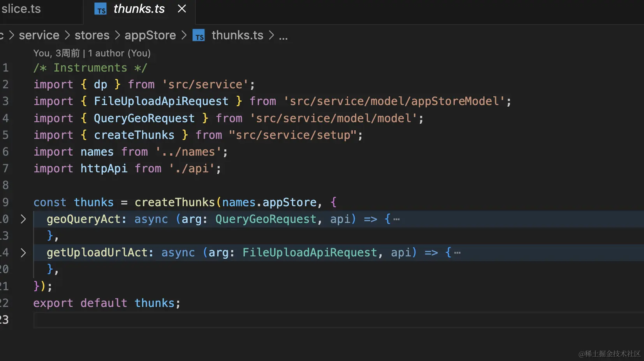Open the '1 author (You)' code lens

click(x=119, y=53)
